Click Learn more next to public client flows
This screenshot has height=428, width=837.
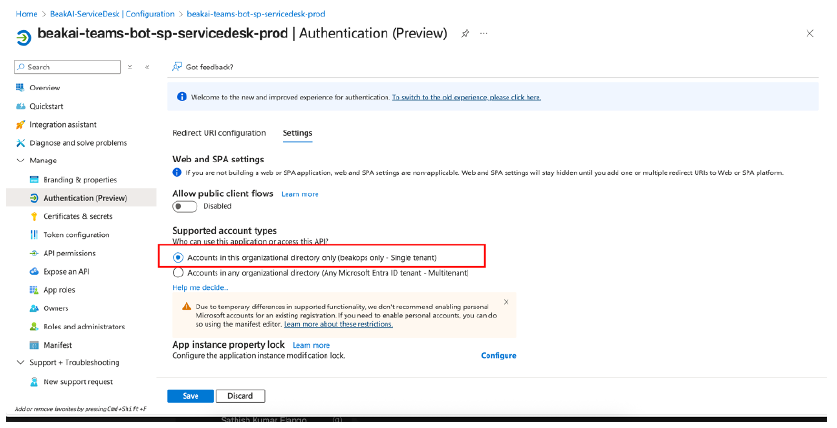(x=300, y=194)
